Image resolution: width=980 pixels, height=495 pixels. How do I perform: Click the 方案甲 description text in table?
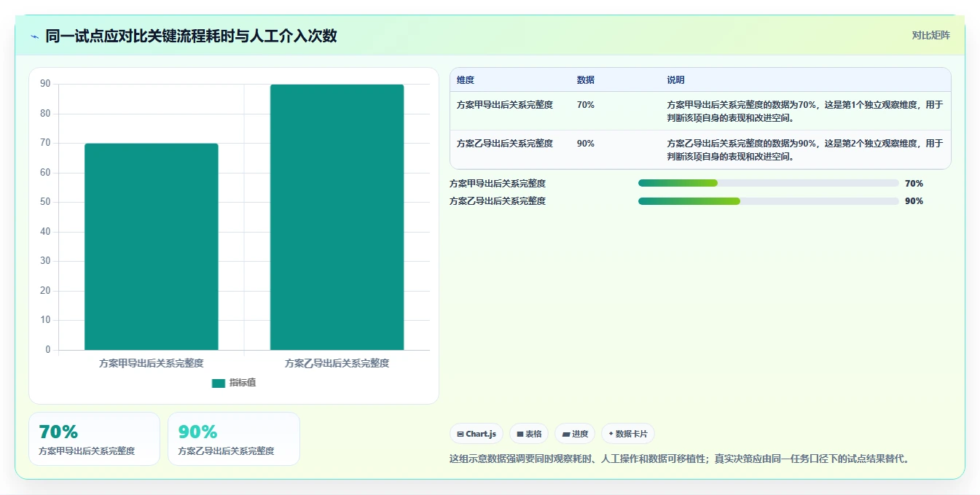tap(805, 111)
